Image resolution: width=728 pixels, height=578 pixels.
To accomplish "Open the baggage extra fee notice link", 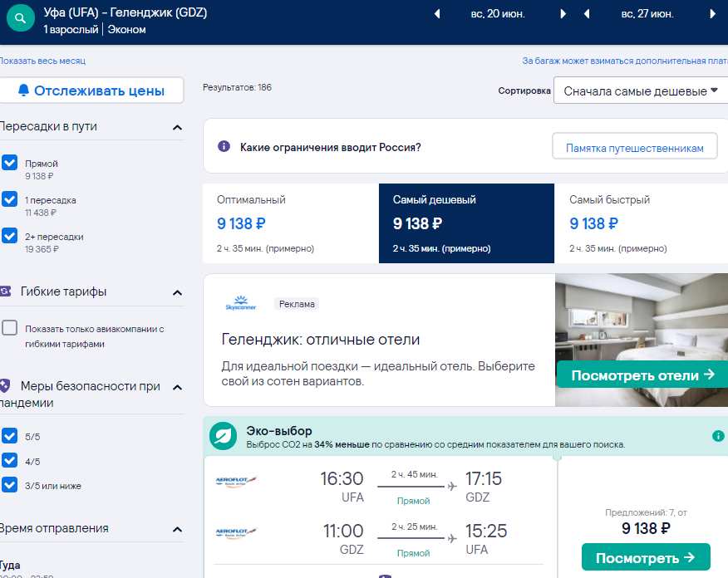I will (x=625, y=61).
